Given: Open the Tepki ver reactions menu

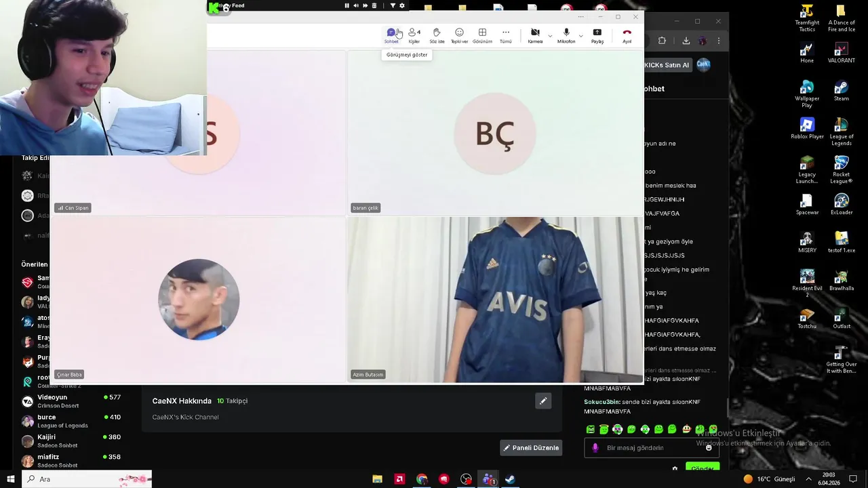Looking at the screenshot, I should click(x=459, y=35).
